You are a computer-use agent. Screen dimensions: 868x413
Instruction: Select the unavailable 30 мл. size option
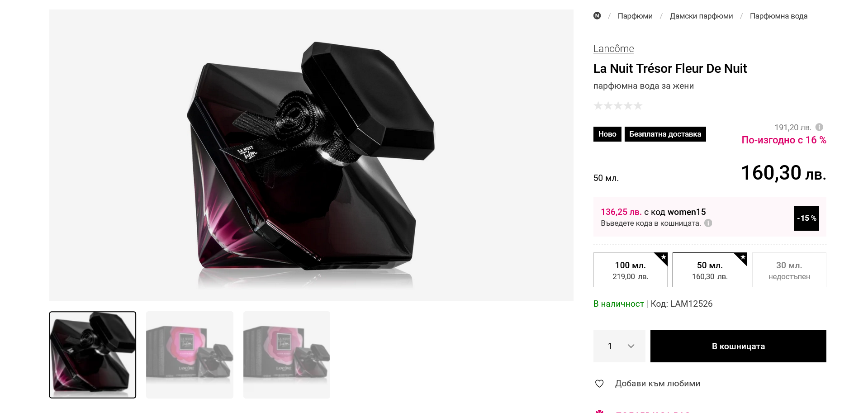tap(789, 270)
